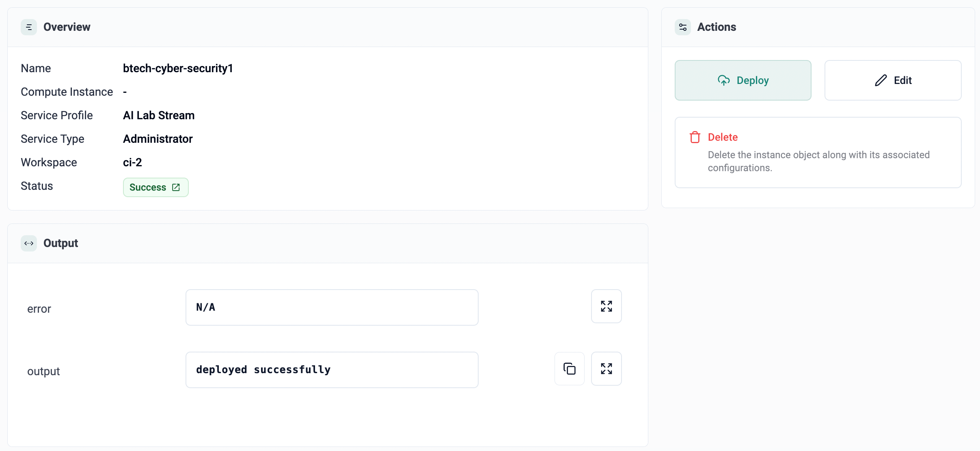This screenshot has width=980, height=451.
Task: Open the Success status external link icon
Action: (176, 187)
